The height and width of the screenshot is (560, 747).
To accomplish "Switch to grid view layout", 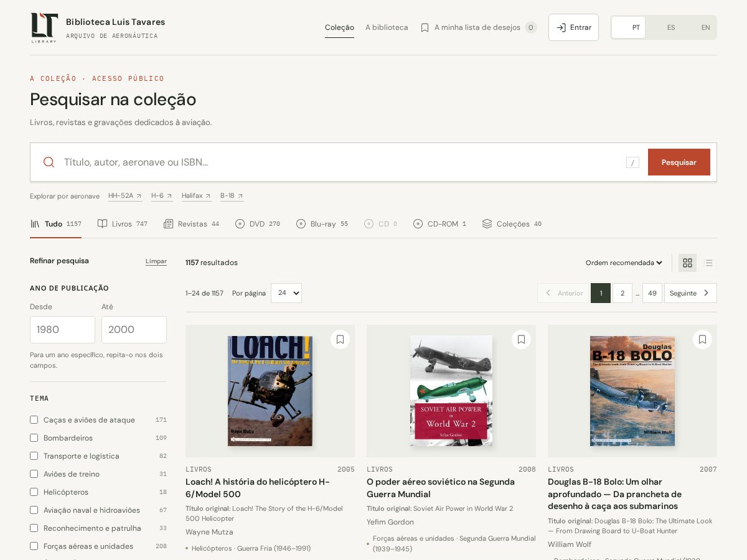I will (x=687, y=263).
